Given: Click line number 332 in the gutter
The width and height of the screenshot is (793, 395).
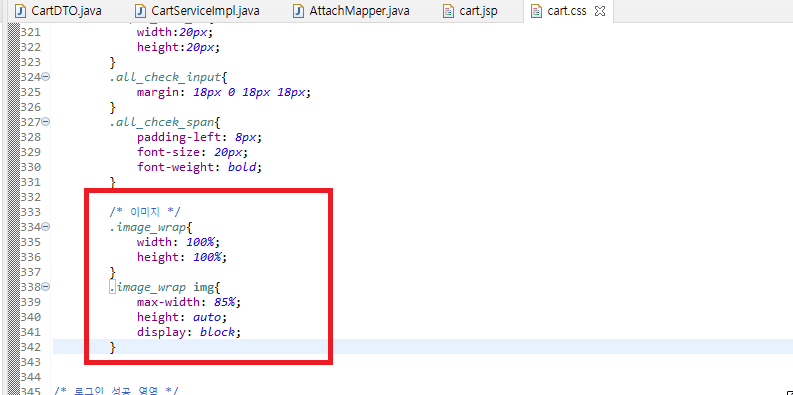Looking at the screenshot, I should click(x=30, y=197).
